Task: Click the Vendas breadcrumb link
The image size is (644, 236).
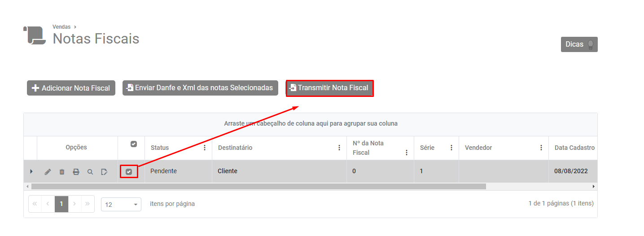Action: (61, 27)
